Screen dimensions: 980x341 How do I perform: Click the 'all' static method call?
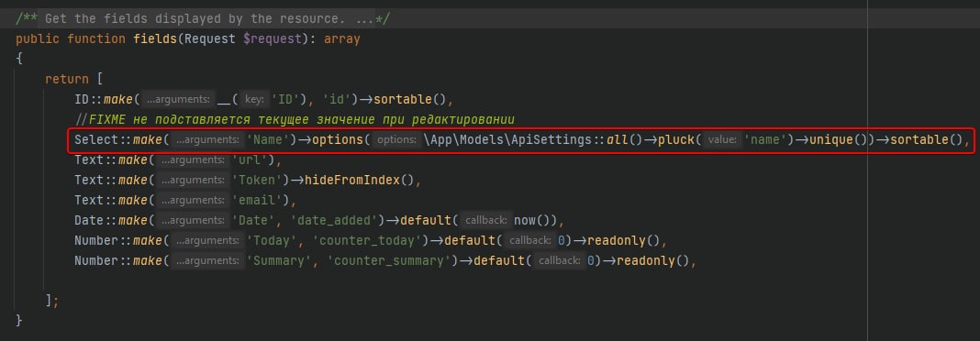[617, 140]
